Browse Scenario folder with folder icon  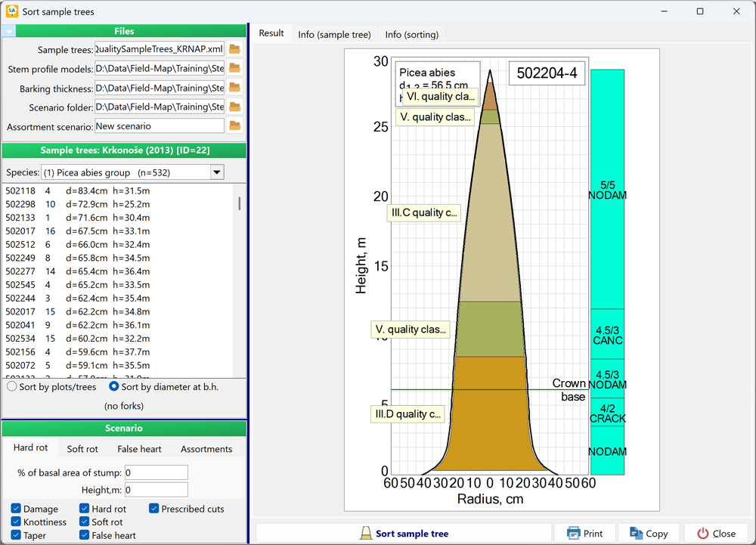234,107
